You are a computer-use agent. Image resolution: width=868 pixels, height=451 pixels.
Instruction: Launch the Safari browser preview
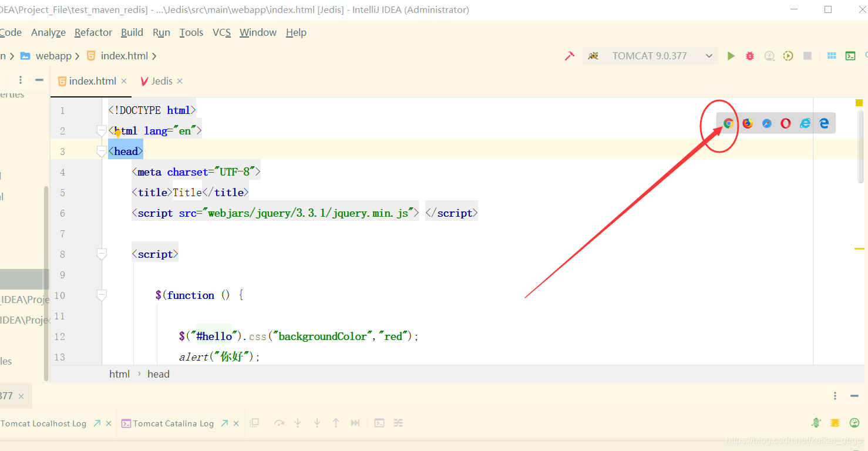point(766,123)
